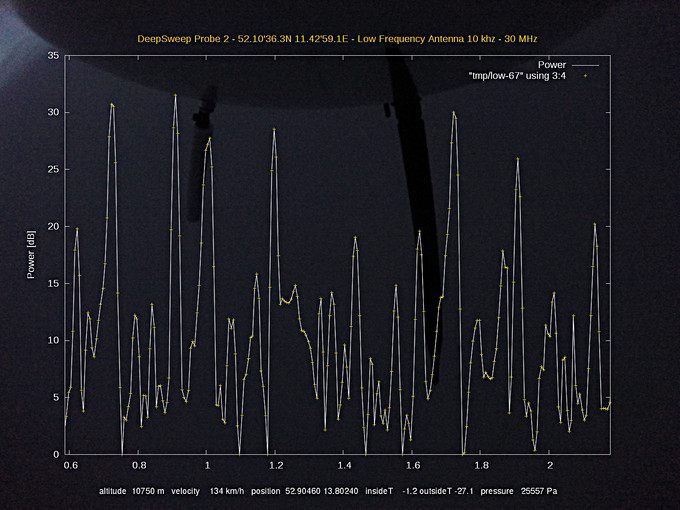Click the 'Power [dB]' y-axis label
This screenshot has height=510, width=680.
click(x=31, y=255)
